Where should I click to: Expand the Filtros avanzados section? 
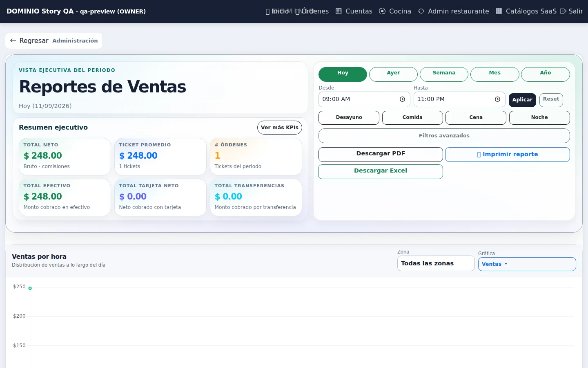(444, 136)
